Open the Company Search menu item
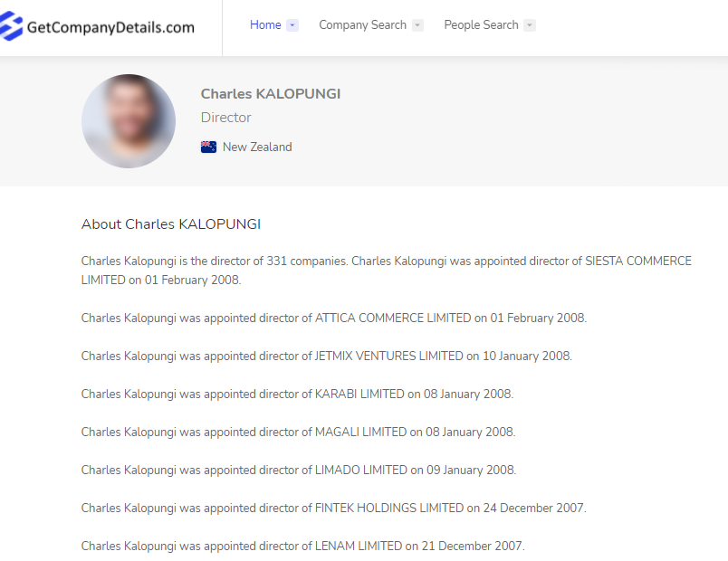Image resolution: width=728 pixels, height=561 pixels. [x=362, y=25]
